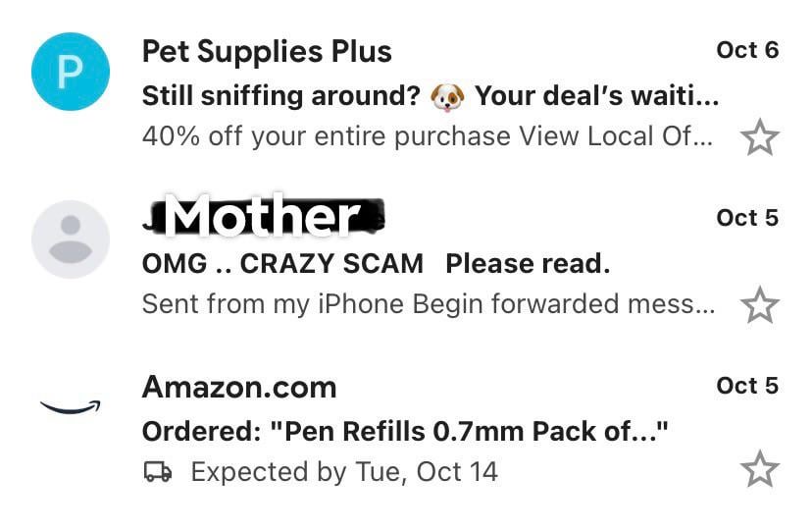Star the Amazon order email
The width and height of the screenshot is (812, 531).
tap(759, 470)
